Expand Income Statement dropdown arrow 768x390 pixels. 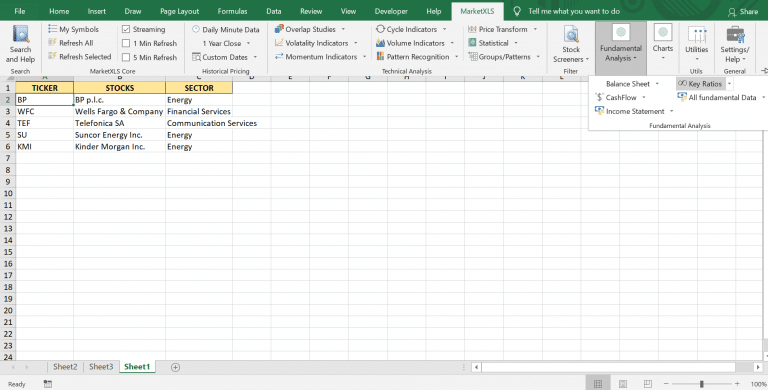[672, 111]
